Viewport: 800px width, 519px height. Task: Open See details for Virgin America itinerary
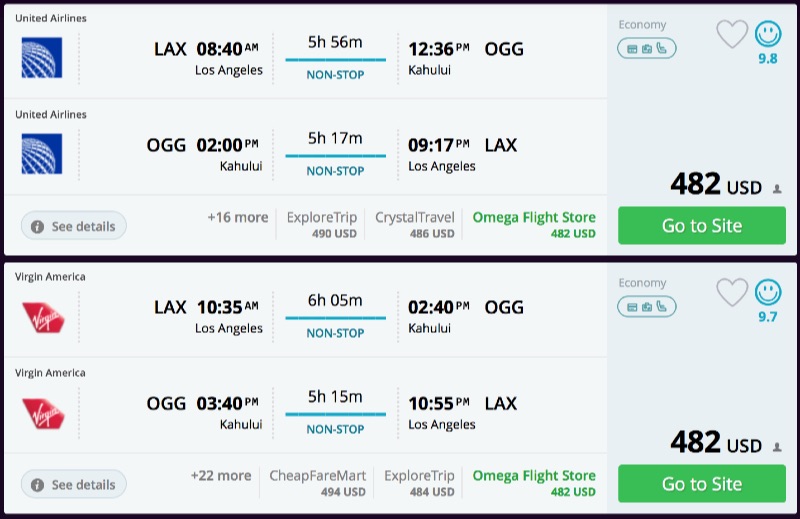[x=74, y=485]
